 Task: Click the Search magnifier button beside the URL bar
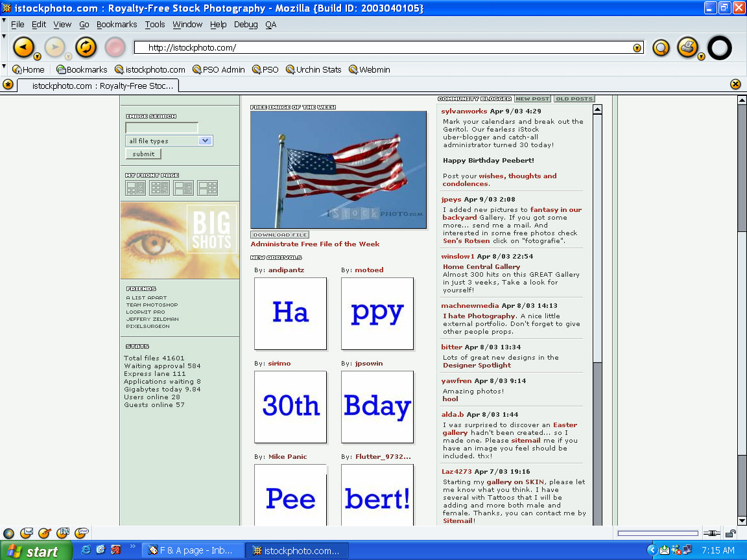coord(661,47)
